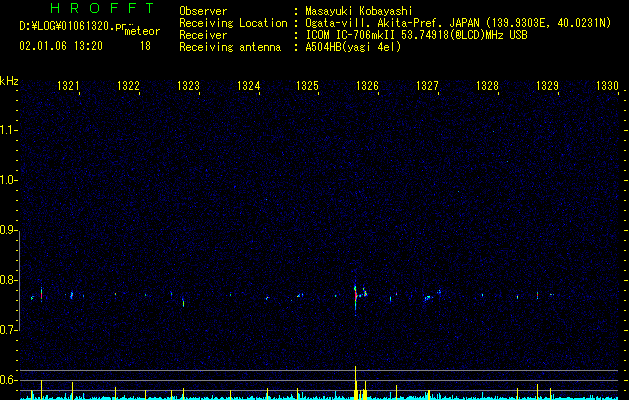Screen dimensions: 629x400
Task: Click time axis marker 1322
Action: click(x=128, y=86)
